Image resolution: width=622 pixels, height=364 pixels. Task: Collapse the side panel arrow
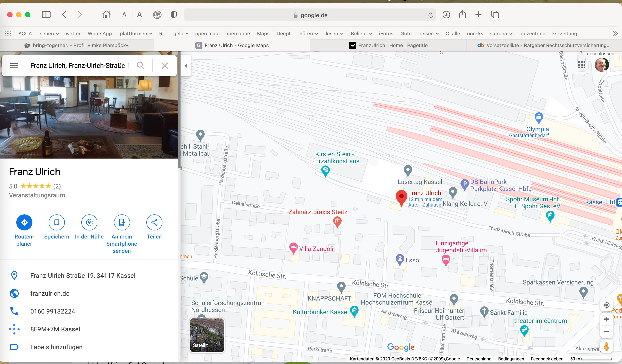[x=186, y=66]
